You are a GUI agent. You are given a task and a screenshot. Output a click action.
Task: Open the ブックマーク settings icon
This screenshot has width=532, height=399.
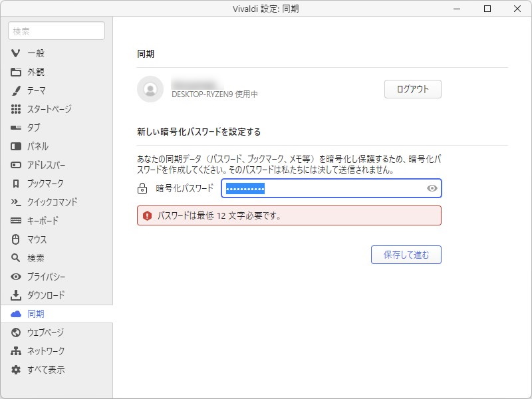click(15, 184)
